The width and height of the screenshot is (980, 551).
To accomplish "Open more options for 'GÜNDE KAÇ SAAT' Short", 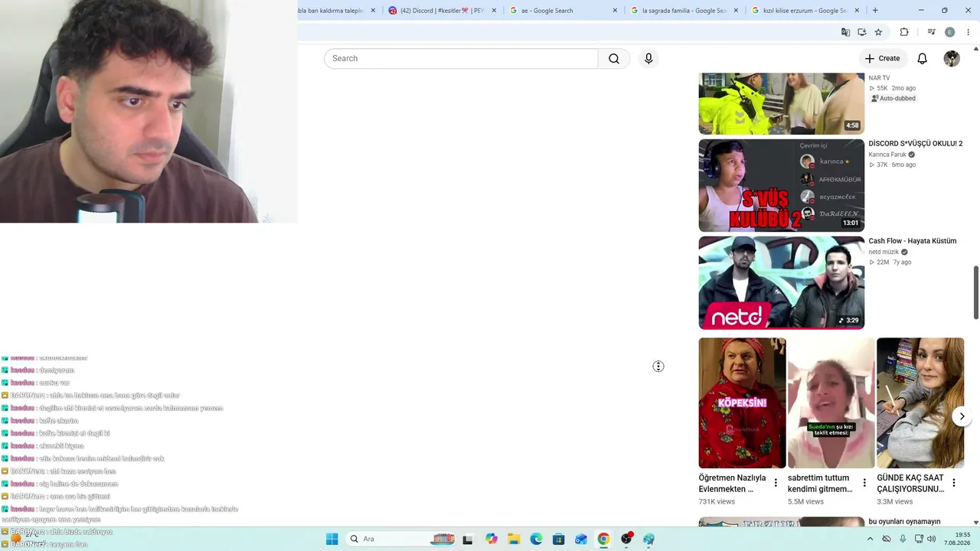I will [954, 483].
